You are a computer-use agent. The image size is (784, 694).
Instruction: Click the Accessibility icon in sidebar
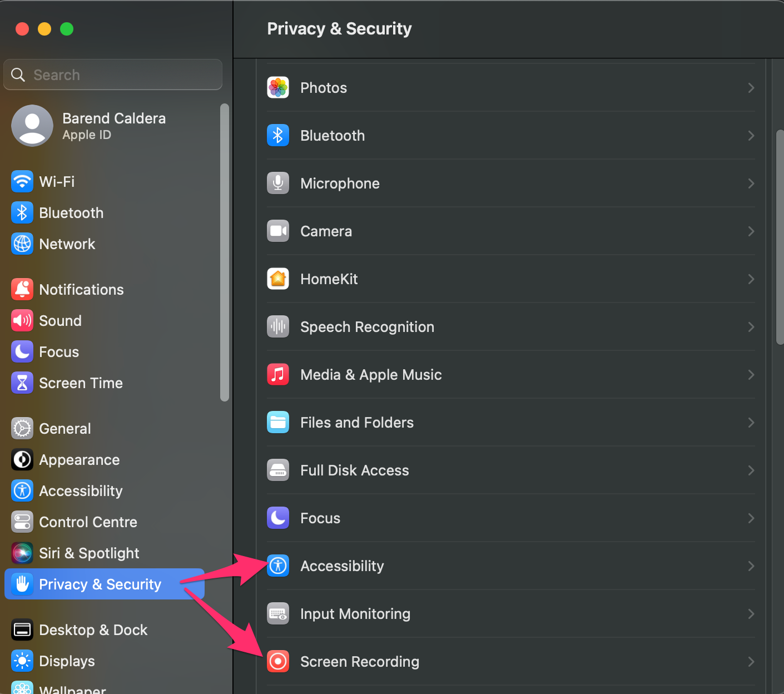(x=22, y=491)
